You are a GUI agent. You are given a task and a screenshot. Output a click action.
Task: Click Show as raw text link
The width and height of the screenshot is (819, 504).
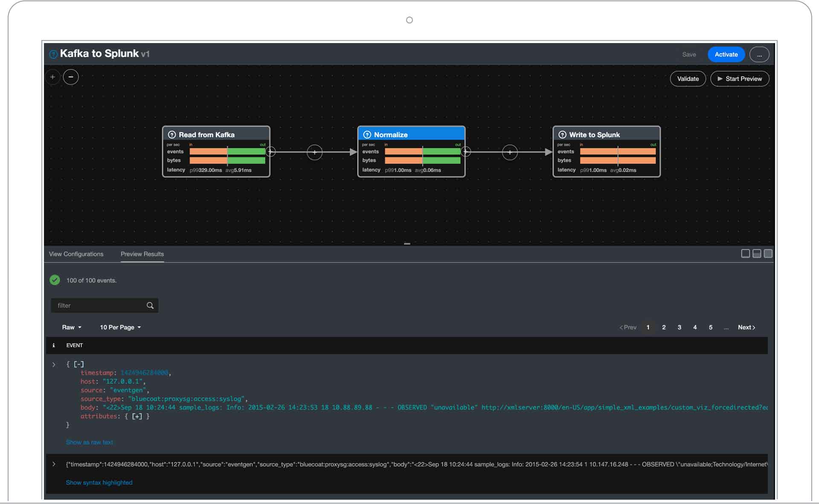(x=90, y=443)
